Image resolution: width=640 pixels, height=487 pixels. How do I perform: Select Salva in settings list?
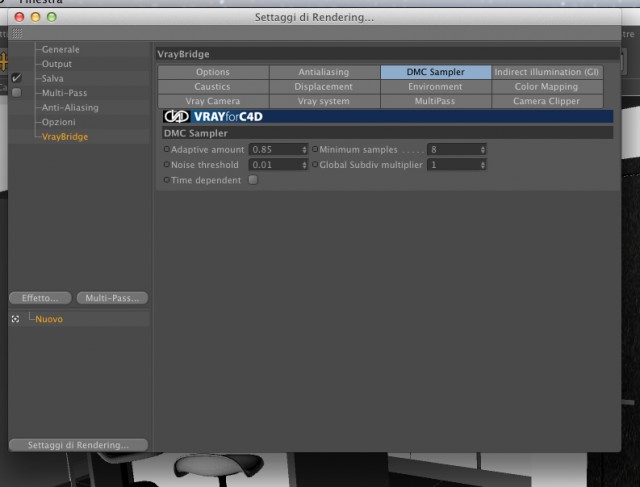pyautogui.click(x=52, y=78)
